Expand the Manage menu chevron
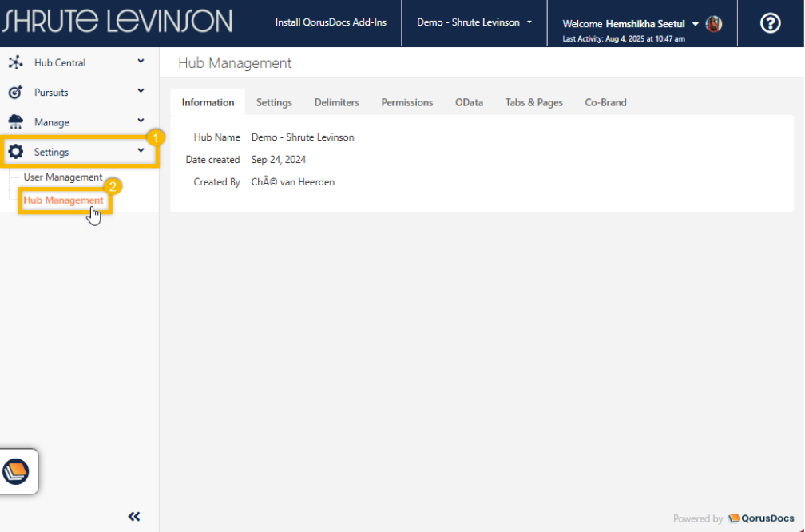The image size is (805, 532). tap(141, 121)
